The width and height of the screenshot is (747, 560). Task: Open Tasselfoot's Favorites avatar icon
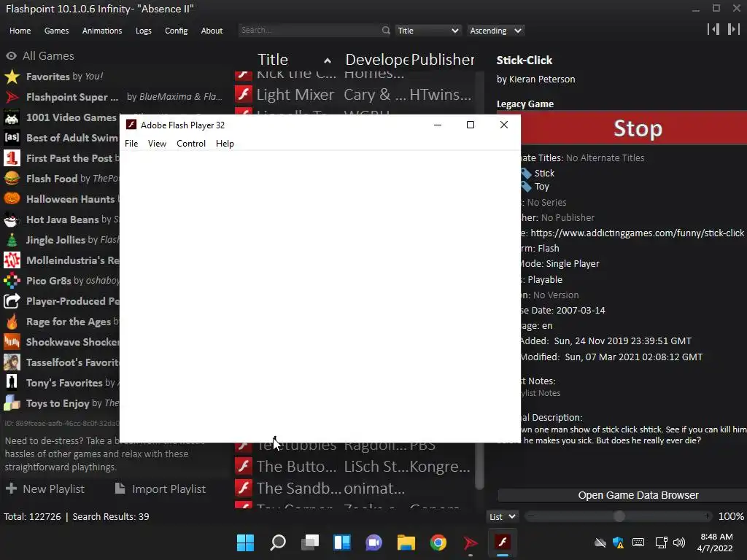tap(12, 362)
